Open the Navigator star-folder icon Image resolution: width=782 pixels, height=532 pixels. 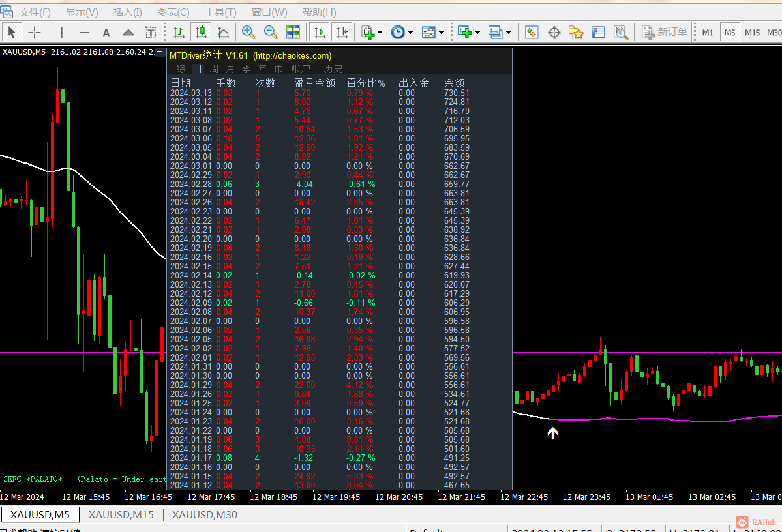coord(576,33)
